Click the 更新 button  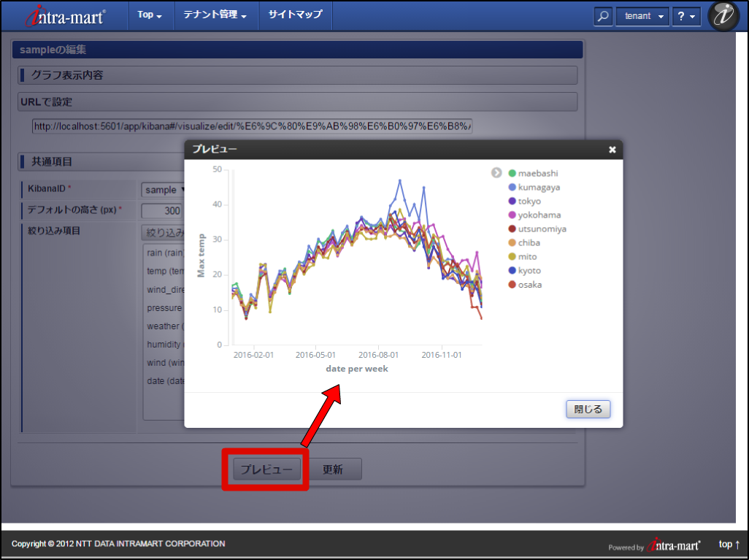[x=336, y=469]
